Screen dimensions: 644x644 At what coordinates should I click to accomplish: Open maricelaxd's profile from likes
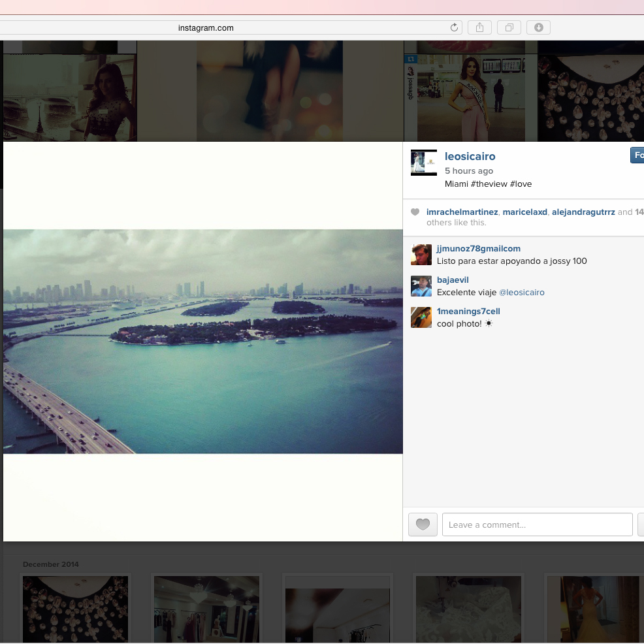(525, 212)
